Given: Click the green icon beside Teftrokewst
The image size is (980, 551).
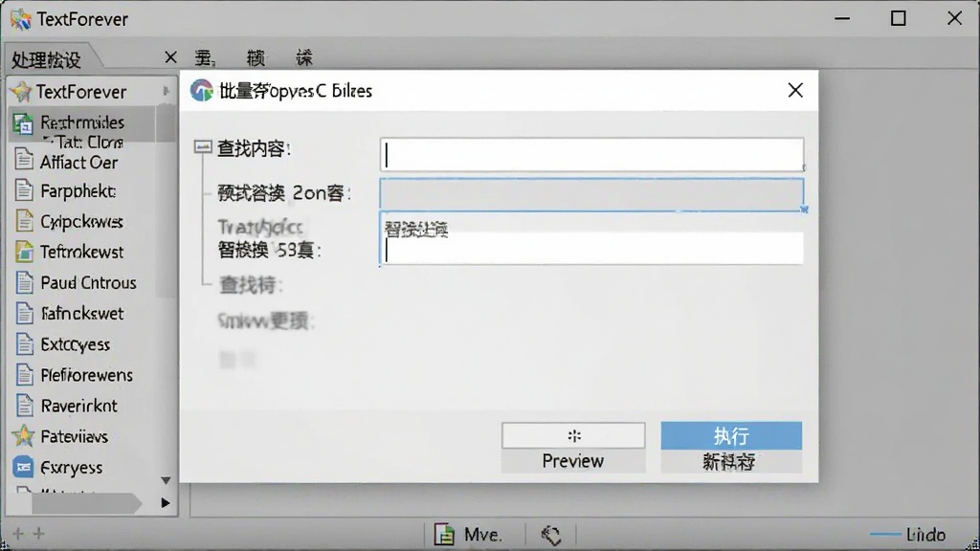Looking at the screenshot, I should (x=24, y=252).
